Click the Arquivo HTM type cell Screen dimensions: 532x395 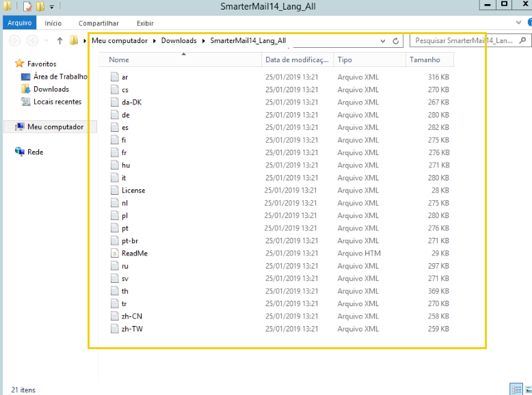359,254
